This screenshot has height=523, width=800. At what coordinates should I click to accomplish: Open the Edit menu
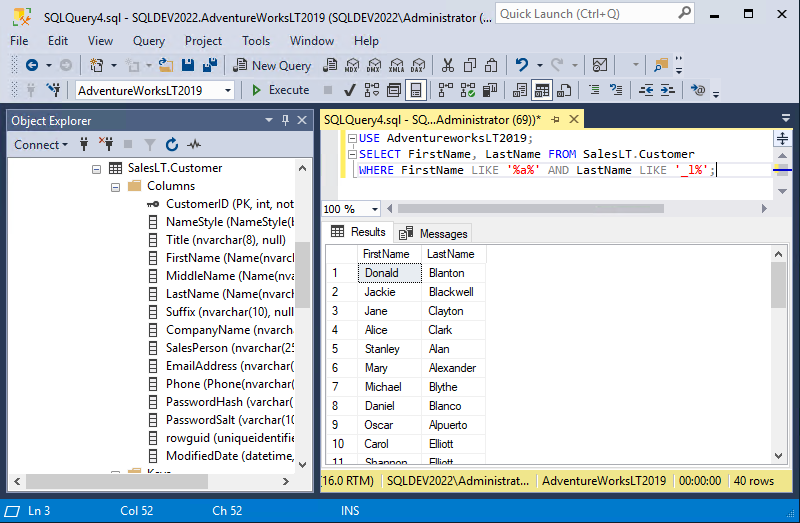point(58,41)
